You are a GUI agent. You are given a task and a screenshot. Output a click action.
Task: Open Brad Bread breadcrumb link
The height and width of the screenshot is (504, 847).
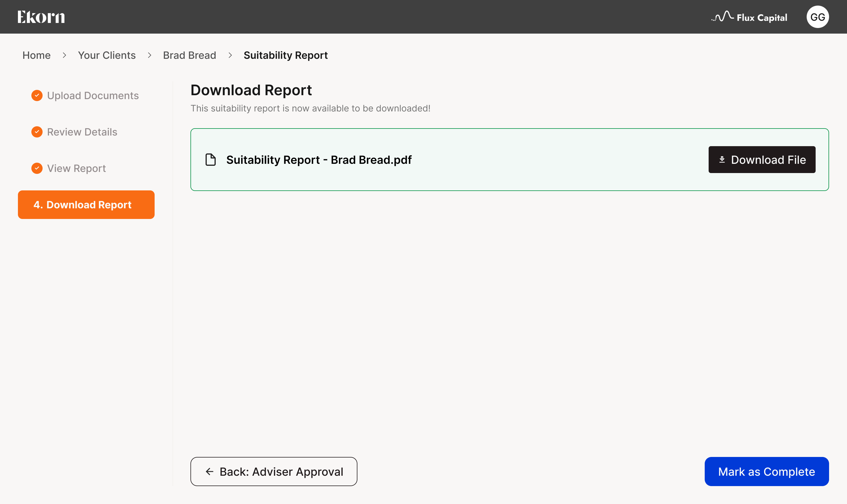click(190, 55)
